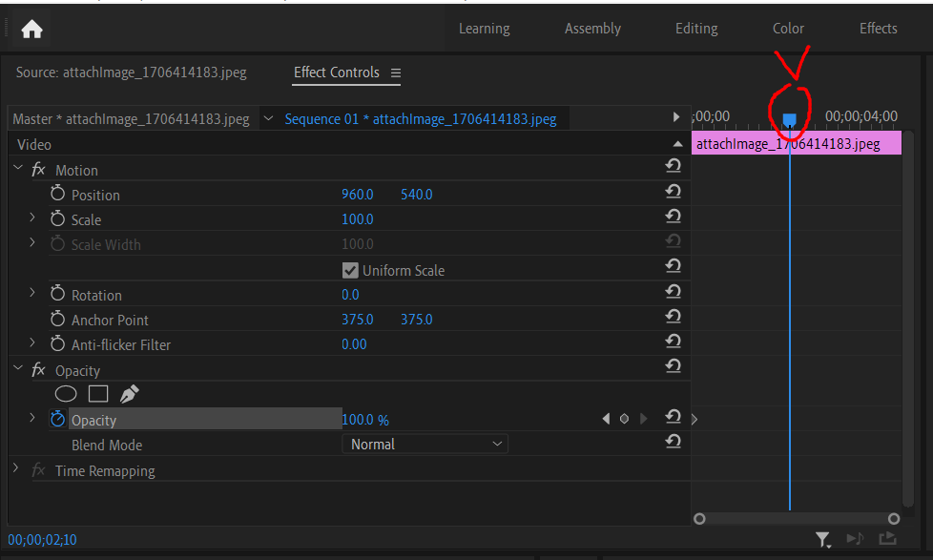The height and width of the screenshot is (560, 933).
Task: Switch to the Learning workspace
Action: pyautogui.click(x=485, y=29)
